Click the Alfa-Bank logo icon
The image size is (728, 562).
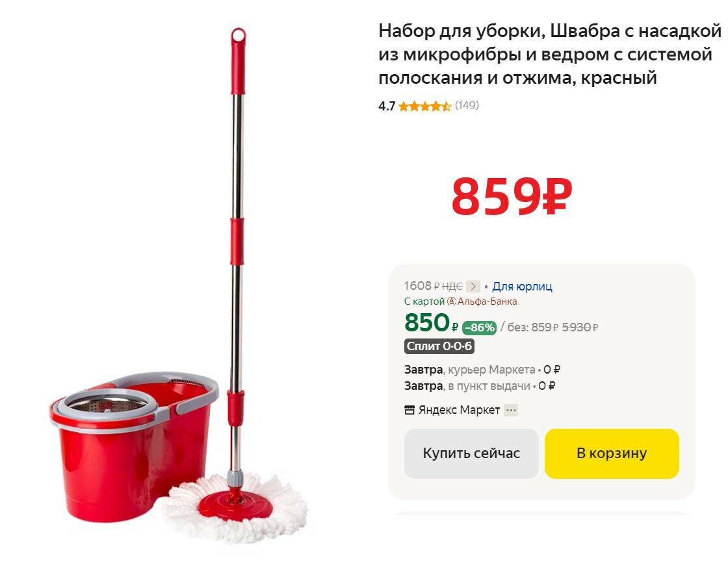[451, 301]
